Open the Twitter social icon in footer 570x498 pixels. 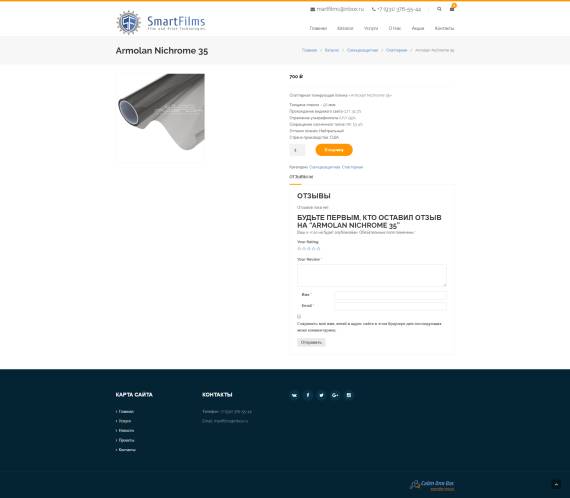(x=321, y=395)
